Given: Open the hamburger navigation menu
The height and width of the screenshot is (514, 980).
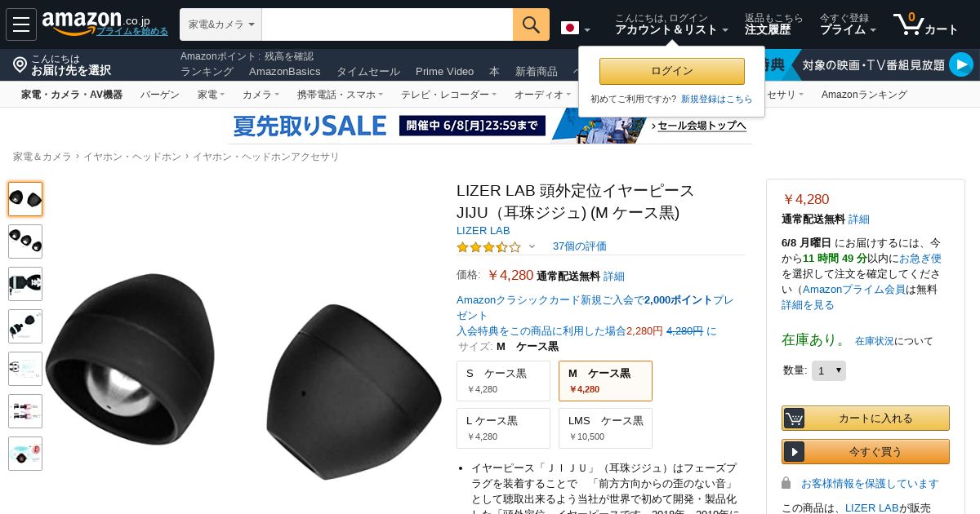Looking at the screenshot, I should coord(21,24).
